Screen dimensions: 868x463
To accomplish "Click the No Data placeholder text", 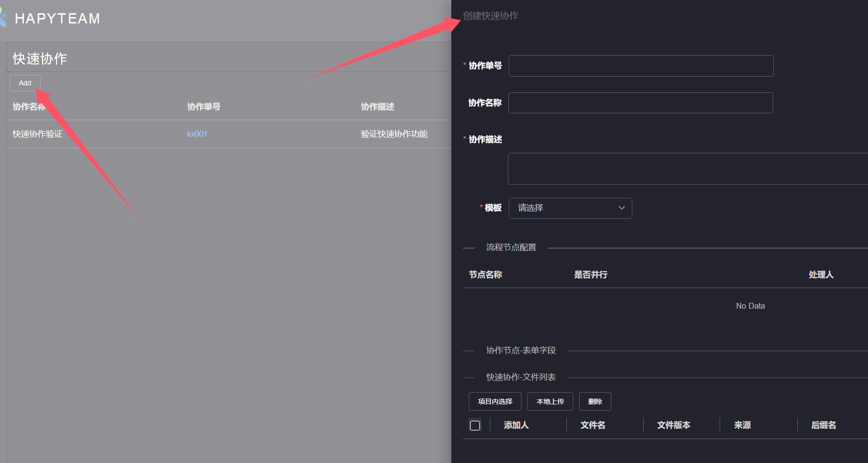I will (x=750, y=306).
